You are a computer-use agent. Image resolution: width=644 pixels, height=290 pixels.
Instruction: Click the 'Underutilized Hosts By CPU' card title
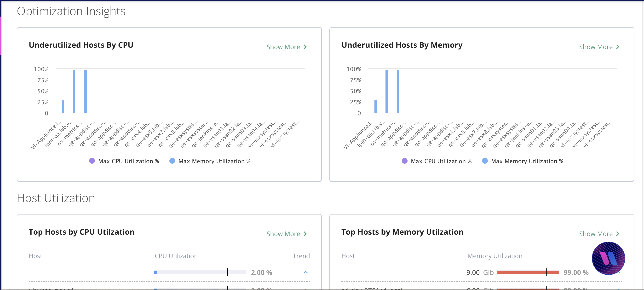click(81, 45)
